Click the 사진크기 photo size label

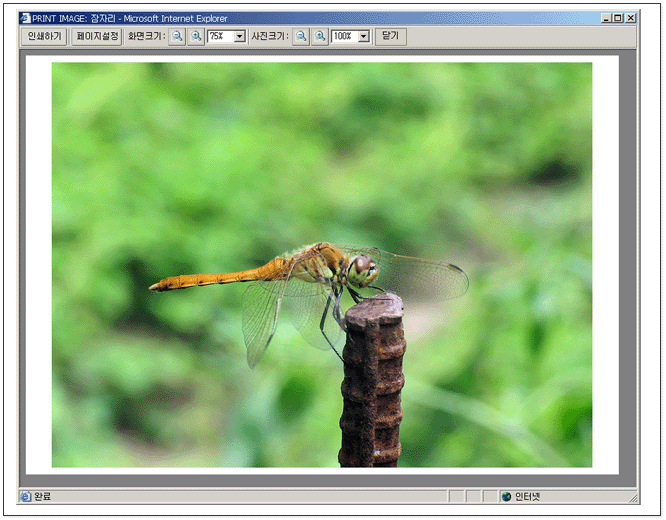click(x=269, y=36)
